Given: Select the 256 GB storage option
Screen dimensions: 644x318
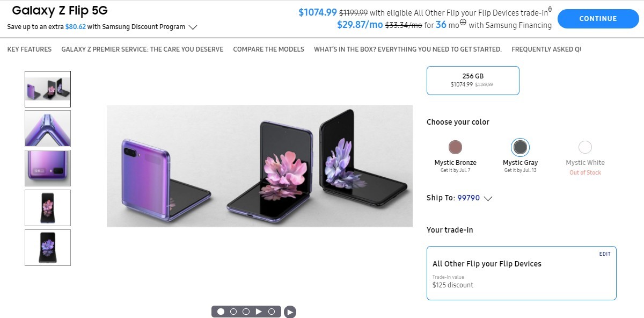Looking at the screenshot, I should coord(473,81).
